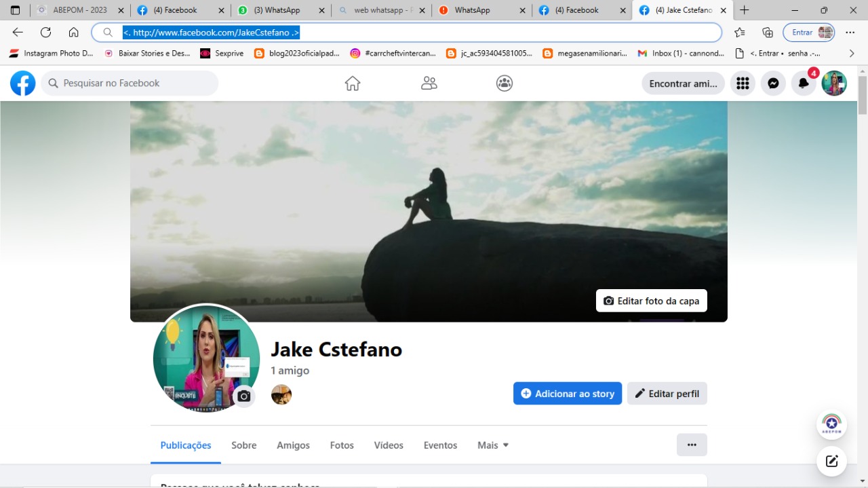Expand the Mais dropdown on profile tabs

493,445
